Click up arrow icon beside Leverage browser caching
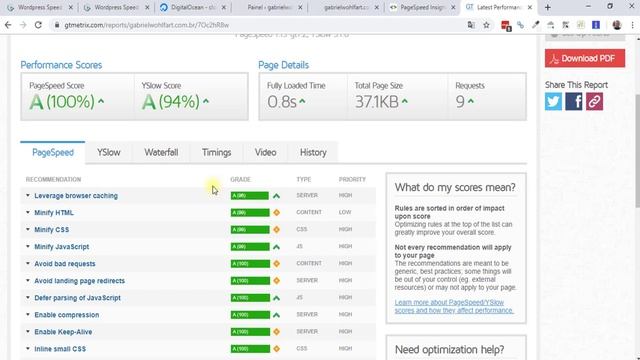The height and width of the screenshot is (360, 640). click(276, 196)
